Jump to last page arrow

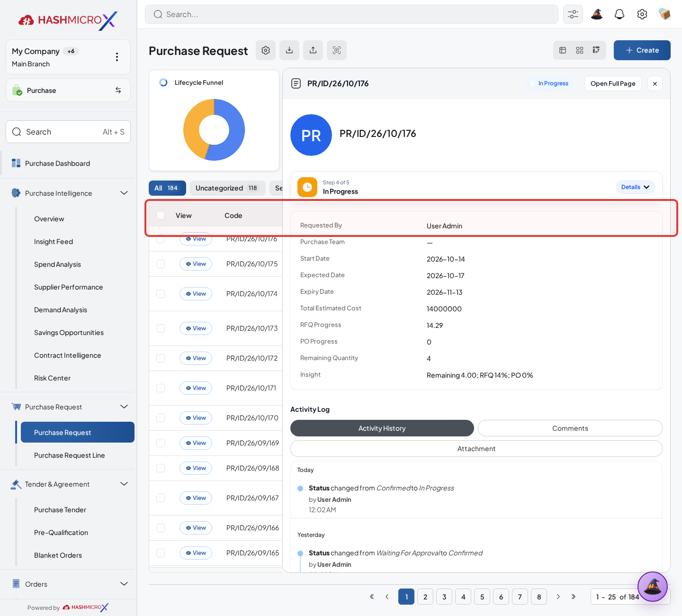574,597
